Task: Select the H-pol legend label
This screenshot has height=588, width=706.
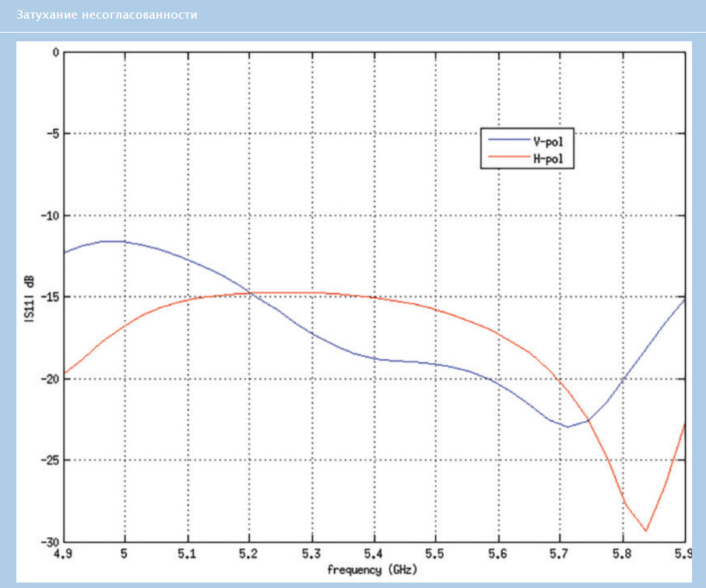Action: pyautogui.click(x=547, y=158)
